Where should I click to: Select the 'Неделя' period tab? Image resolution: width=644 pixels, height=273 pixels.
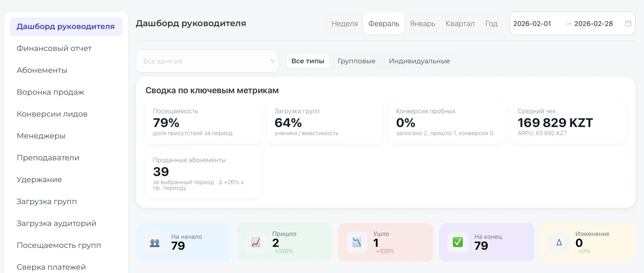(x=344, y=24)
